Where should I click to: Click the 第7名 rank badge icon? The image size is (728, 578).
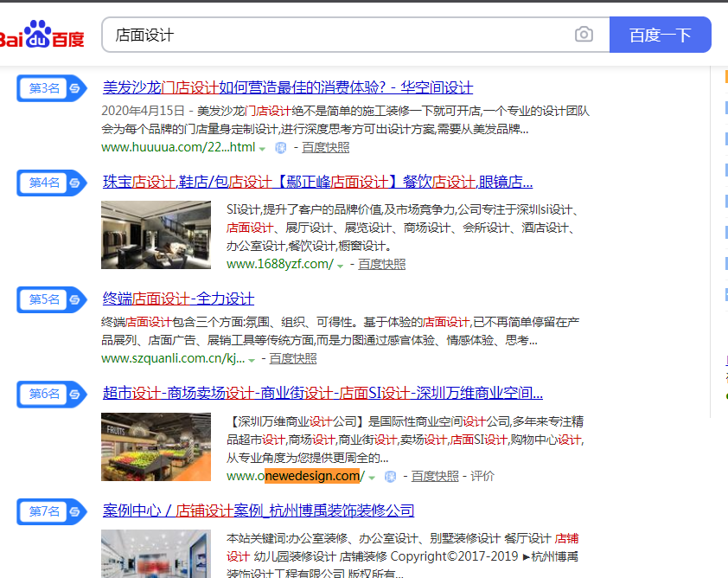[52, 511]
